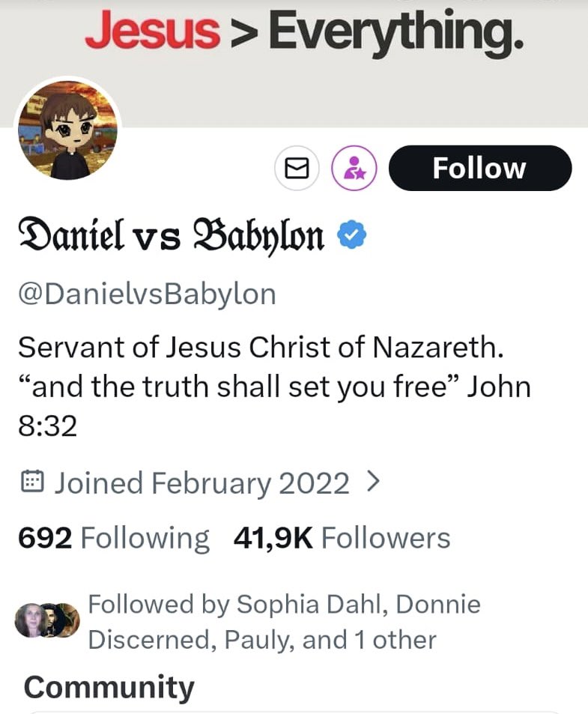
Task: Open the Pauly follower avatar
Action: click(x=68, y=620)
